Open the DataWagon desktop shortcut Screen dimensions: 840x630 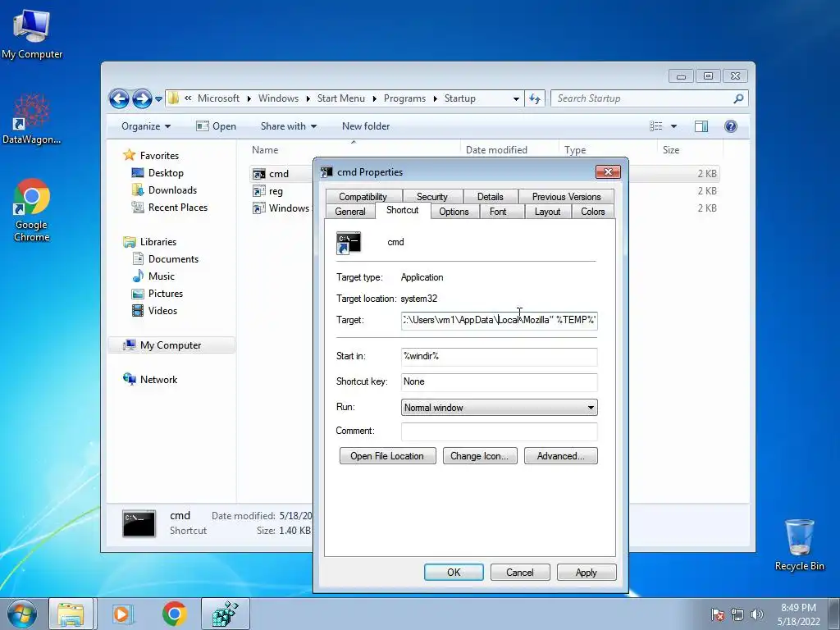[31, 119]
